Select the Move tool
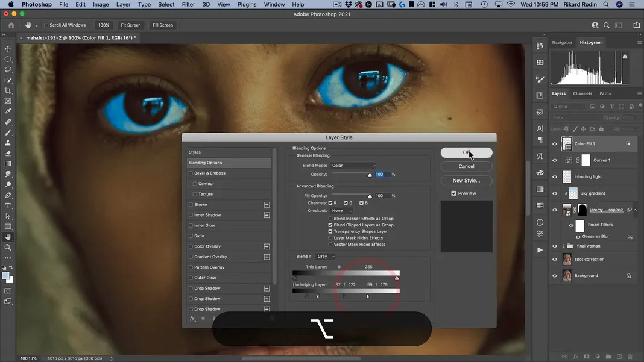 click(x=8, y=49)
